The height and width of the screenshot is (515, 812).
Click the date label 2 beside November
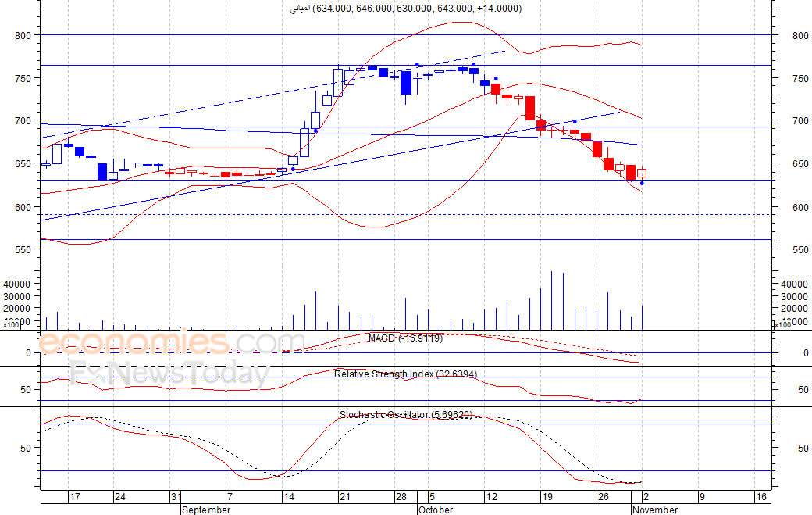(x=646, y=497)
